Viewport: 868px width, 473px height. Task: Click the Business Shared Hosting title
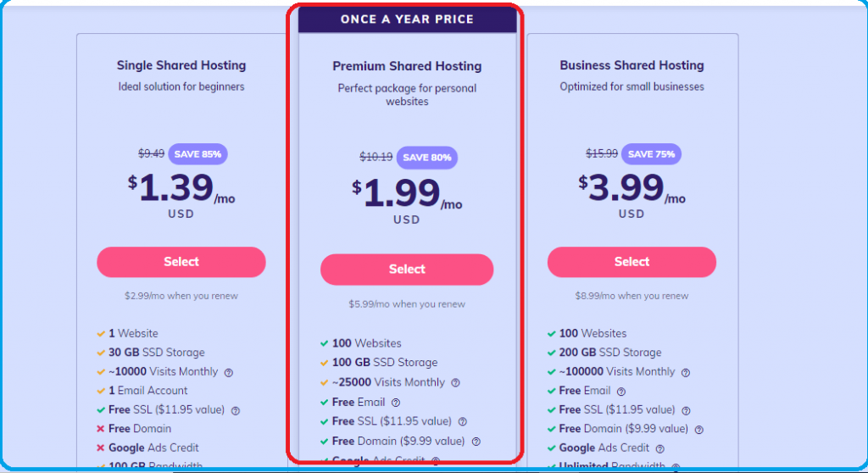pos(632,65)
